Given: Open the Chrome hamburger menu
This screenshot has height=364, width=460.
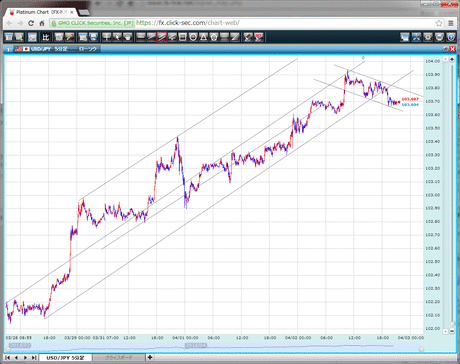Looking at the screenshot, I should (x=451, y=23).
